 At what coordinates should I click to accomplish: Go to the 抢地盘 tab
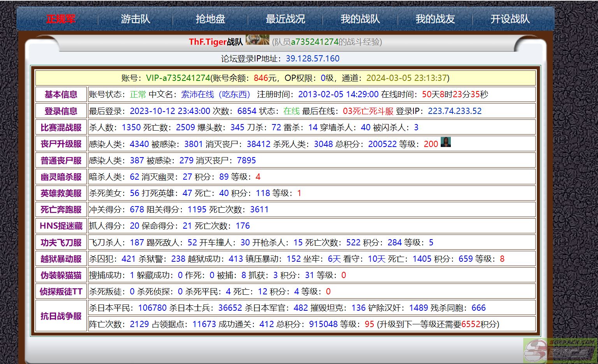[210, 19]
